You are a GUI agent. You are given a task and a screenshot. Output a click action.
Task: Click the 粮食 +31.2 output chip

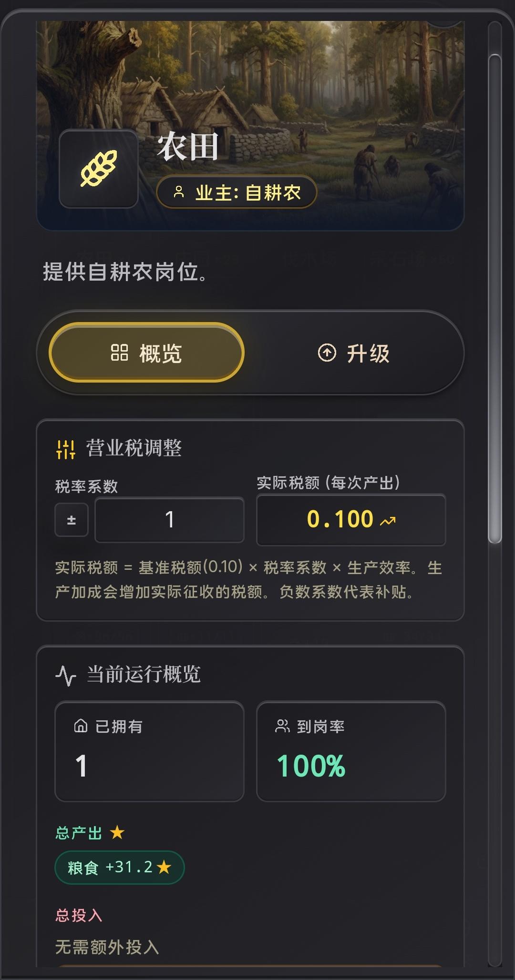point(119,868)
